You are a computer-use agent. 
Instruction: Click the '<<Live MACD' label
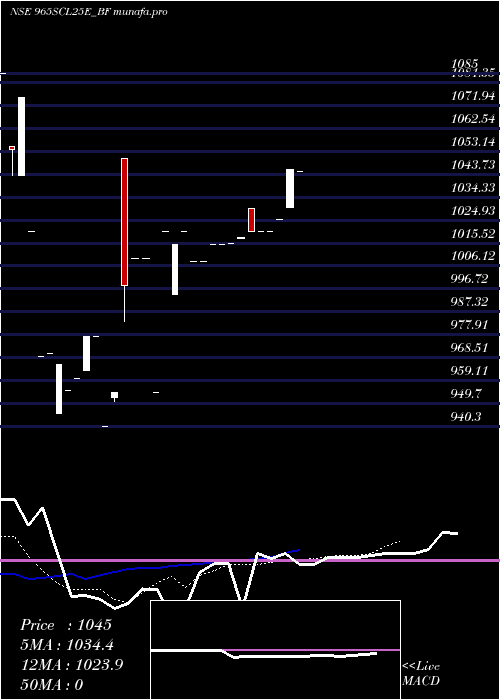point(421,674)
